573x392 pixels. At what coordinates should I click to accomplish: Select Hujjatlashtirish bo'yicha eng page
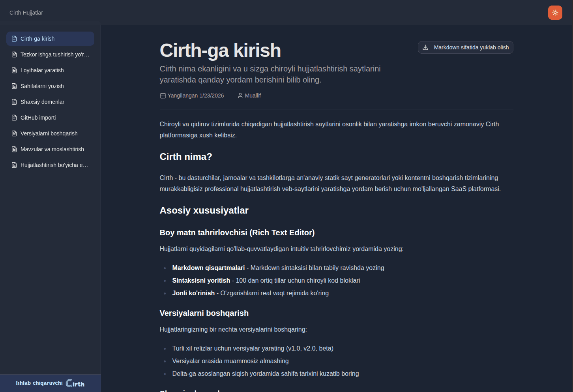pos(50,165)
